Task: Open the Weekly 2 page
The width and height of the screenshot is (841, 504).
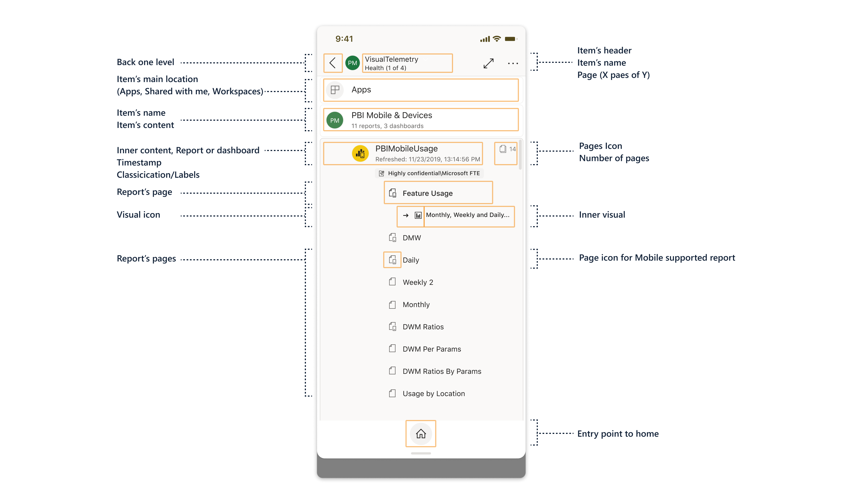Action: coord(418,282)
